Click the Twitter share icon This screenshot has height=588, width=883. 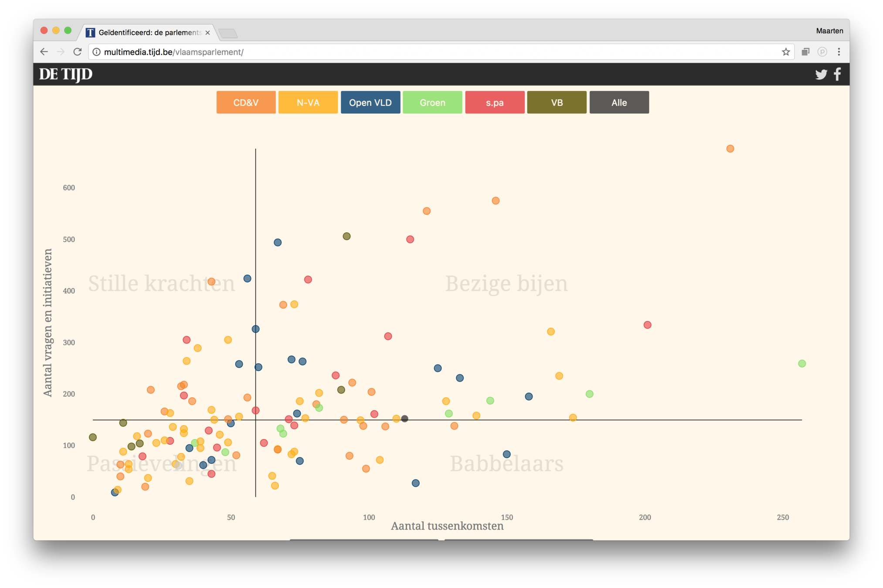click(821, 74)
